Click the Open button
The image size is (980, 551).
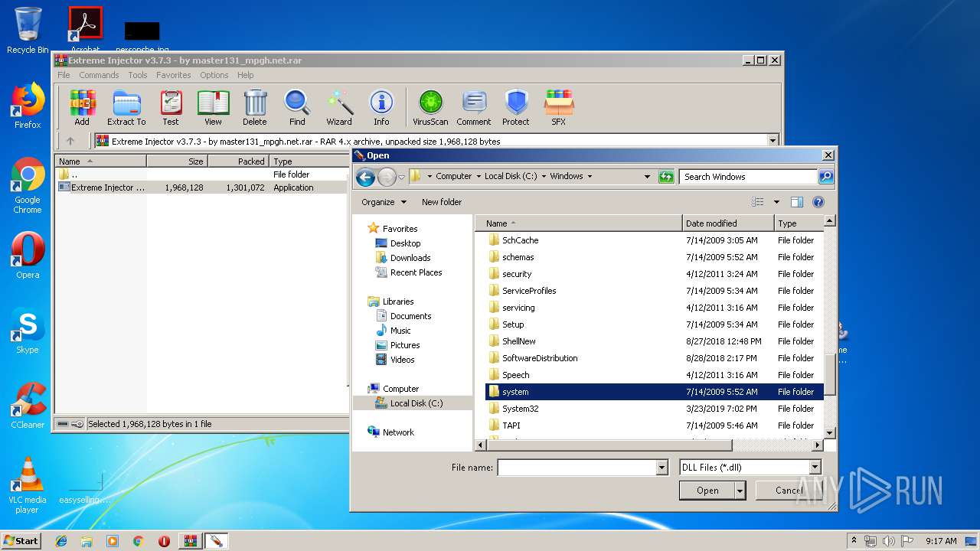[707, 491]
